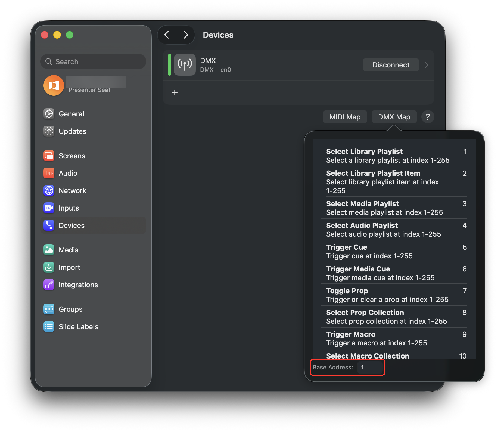Expand DMX device details chevron
This screenshot has height=432, width=504.
tap(427, 65)
